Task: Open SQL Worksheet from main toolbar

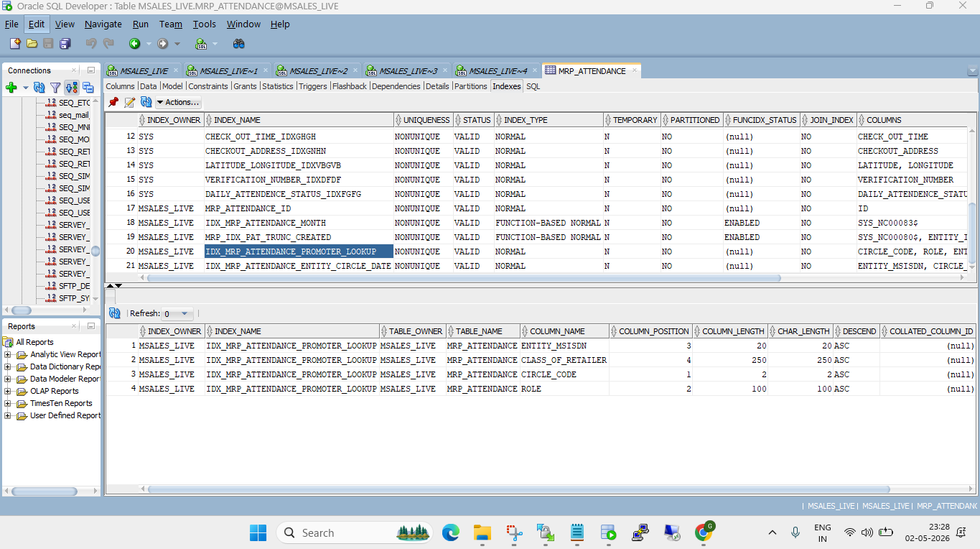Action: tap(201, 44)
